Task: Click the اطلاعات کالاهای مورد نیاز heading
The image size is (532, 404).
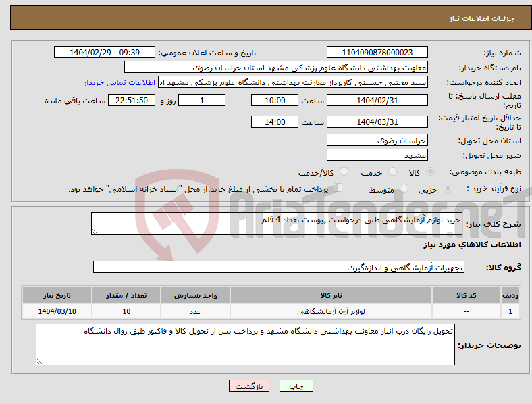Action: [472, 245]
